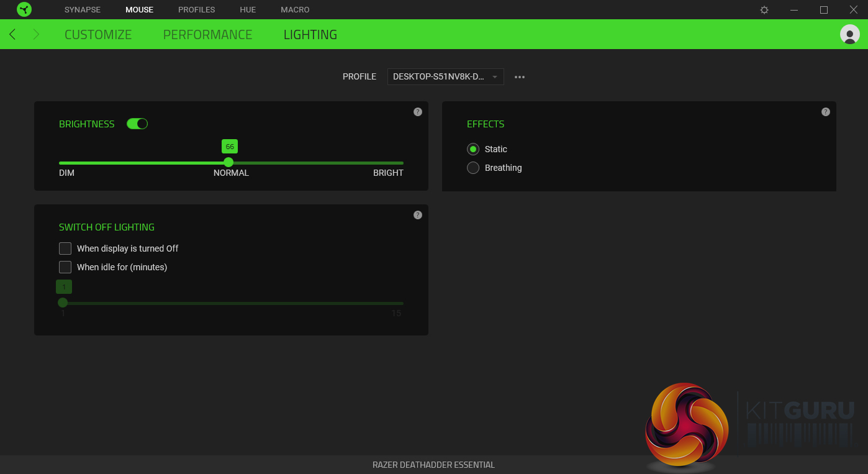
Task: Minimize the Razer Synapse window
Action: (794, 10)
